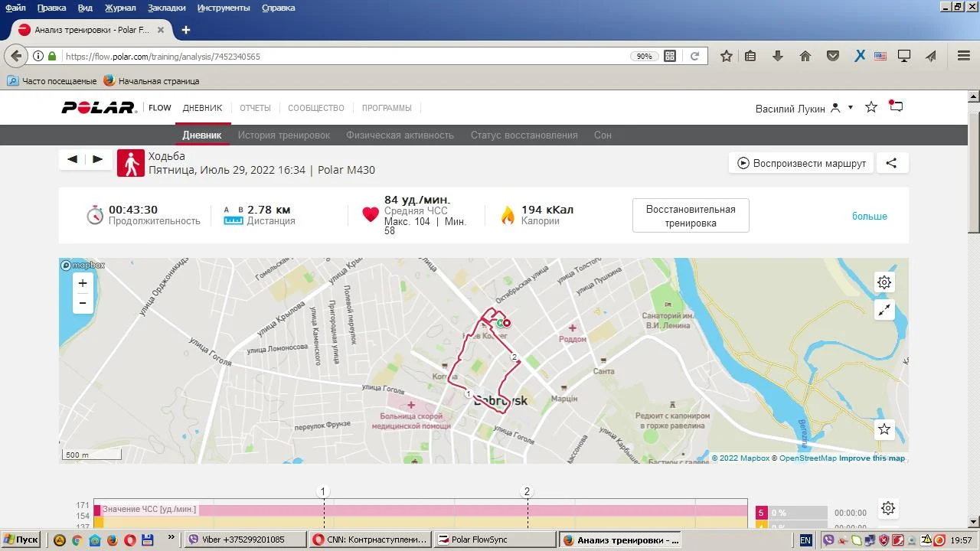
Task: Click lap marker 2 on the timeline
Action: (x=527, y=491)
